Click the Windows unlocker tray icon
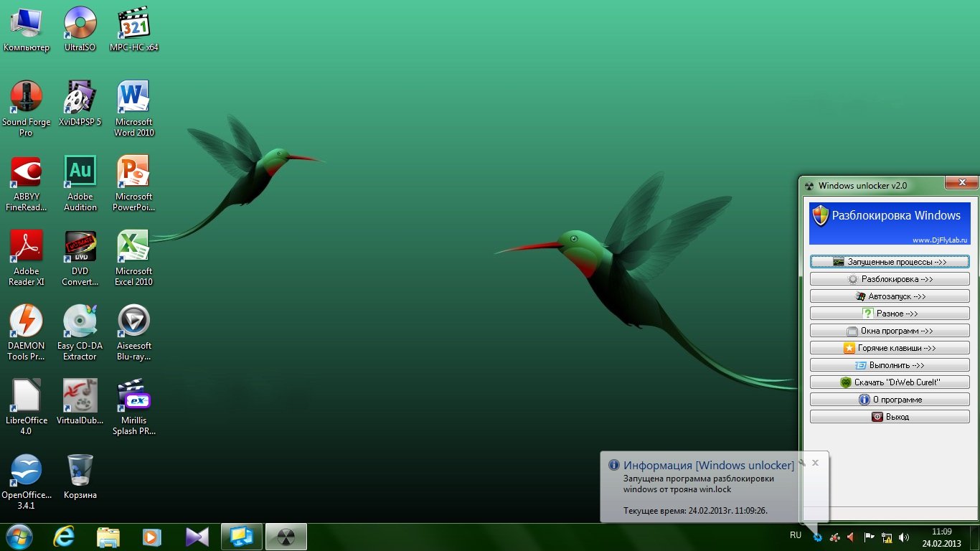980x551 pixels. point(817,537)
